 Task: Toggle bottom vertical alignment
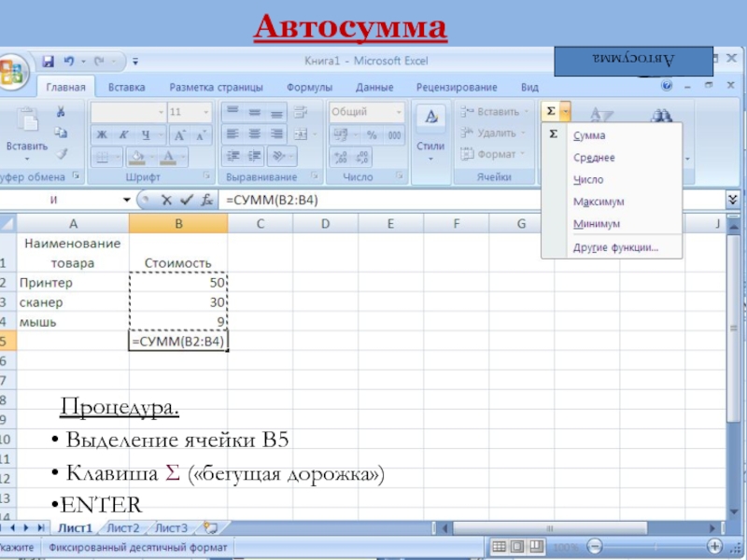[x=276, y=112]
